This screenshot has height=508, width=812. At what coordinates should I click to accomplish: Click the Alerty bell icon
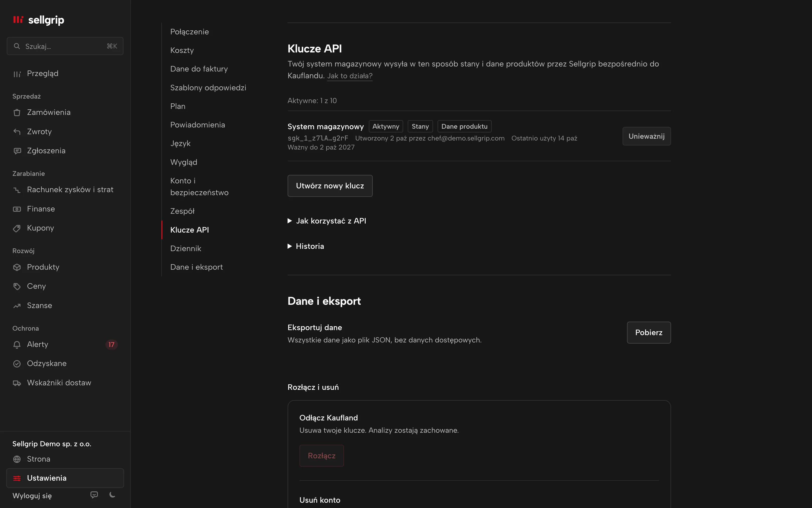(x=17, y=345)
